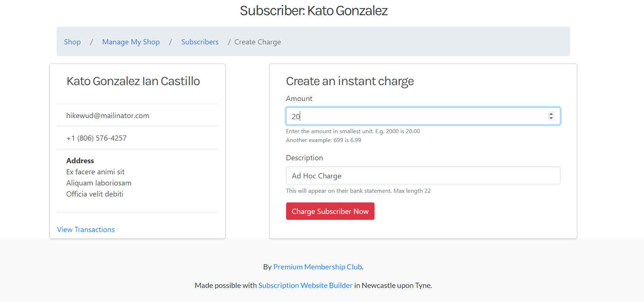
Task: Focus the Amount input field
Action: pos(423,116)
